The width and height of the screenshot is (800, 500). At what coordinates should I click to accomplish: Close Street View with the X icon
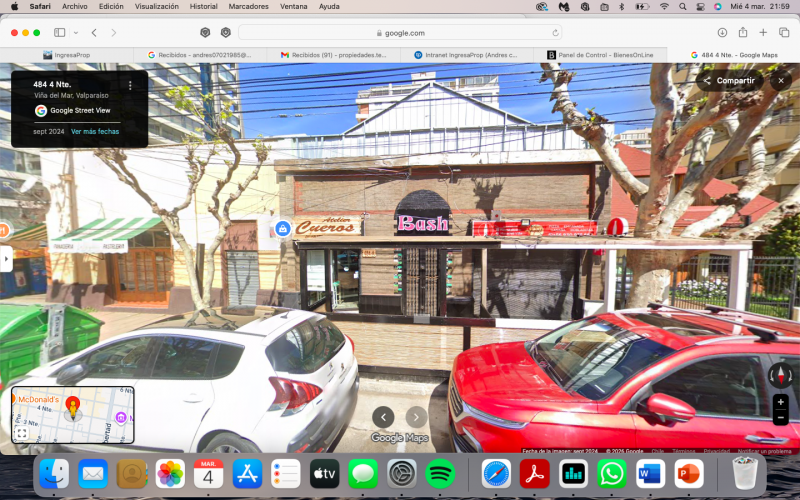(x=781, y=80)
